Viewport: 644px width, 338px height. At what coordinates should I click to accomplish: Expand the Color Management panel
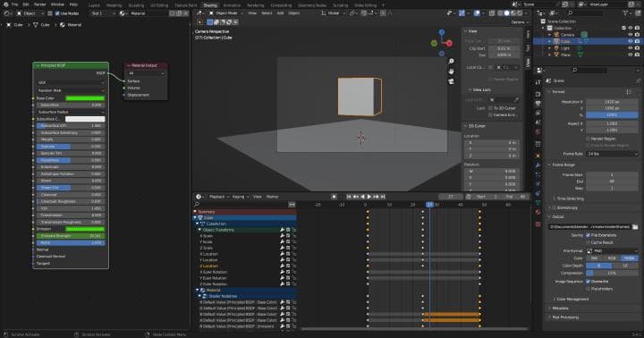point(572,299)
